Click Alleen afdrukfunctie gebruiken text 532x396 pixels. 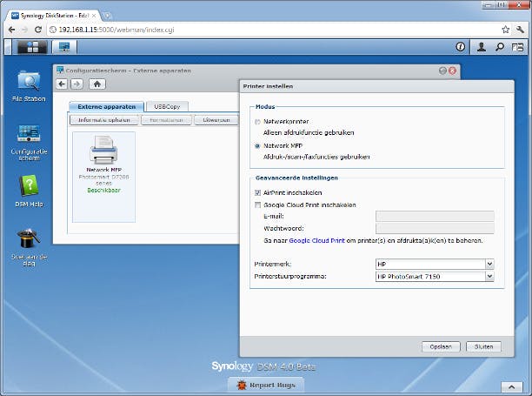(x=309, y=133)
